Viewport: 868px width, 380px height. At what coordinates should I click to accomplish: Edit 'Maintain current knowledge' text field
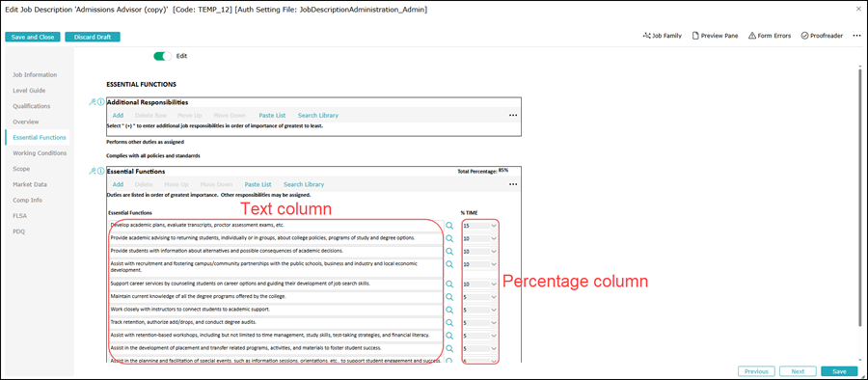click(276, 297)
